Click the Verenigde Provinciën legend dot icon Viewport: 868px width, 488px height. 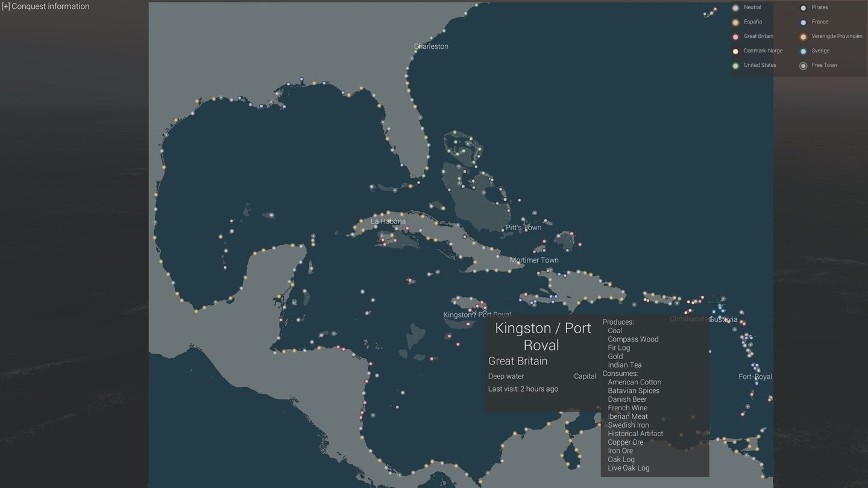803,37
